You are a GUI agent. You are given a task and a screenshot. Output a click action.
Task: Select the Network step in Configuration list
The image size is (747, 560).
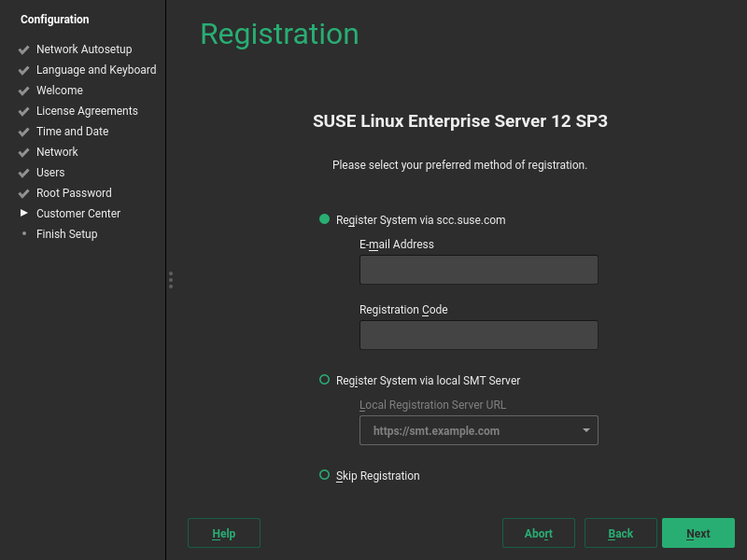pos(57,152)
